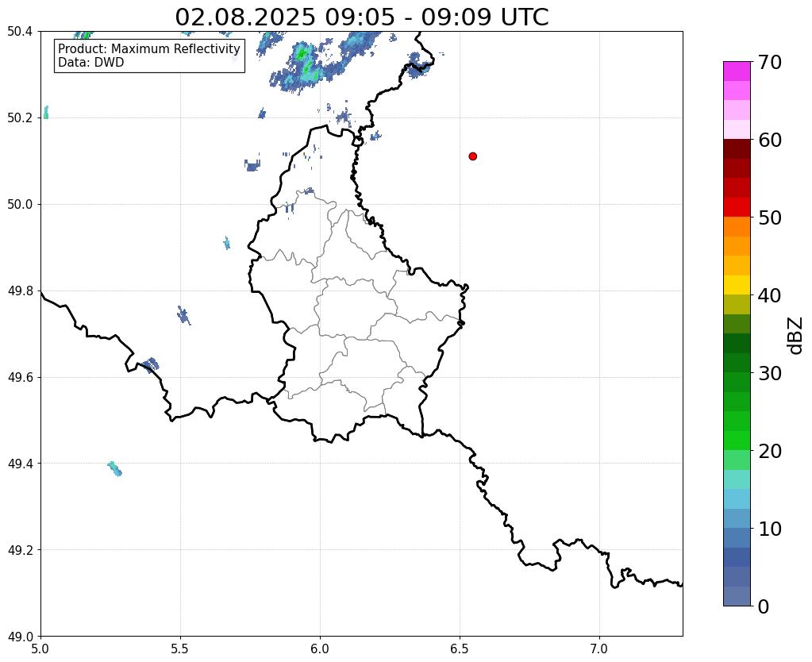Screen dimensions: 812x662
Task: Click the longitude axis label 6.0
Action: coord(320,649)
